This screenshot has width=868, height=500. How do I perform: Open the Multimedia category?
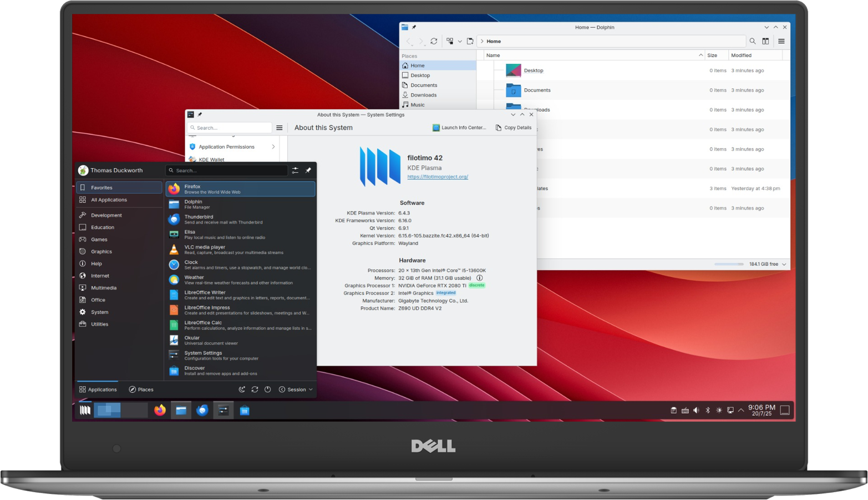[x=119, y=288]
